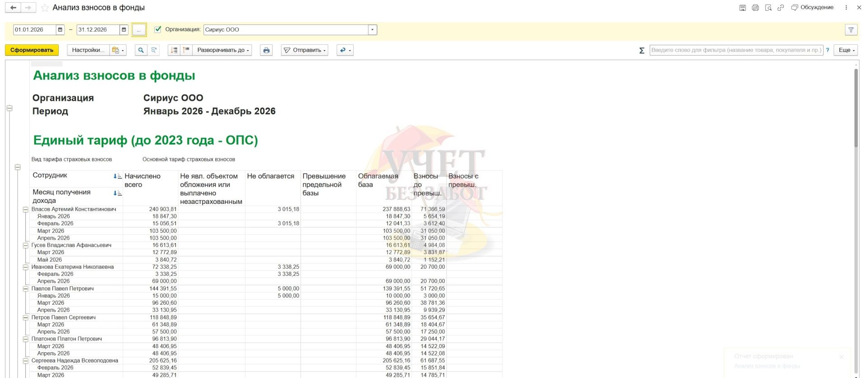Collapse Платонов Платон Петрович group
868x378 pixels.
point(26,339)
